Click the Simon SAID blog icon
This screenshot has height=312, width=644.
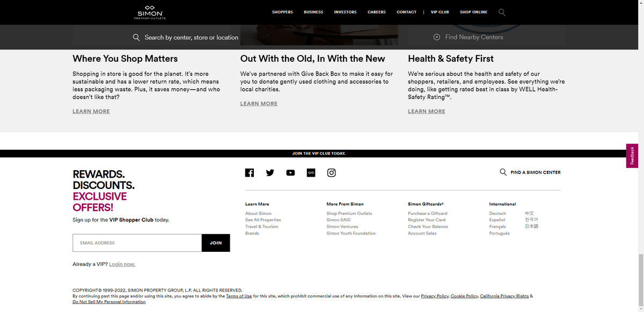(311, 172)
